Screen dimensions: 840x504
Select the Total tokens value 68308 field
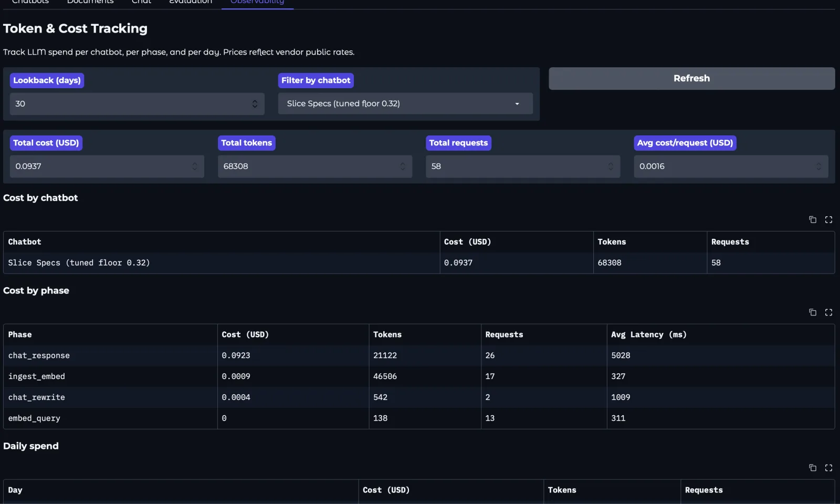[x=314, y=166]
